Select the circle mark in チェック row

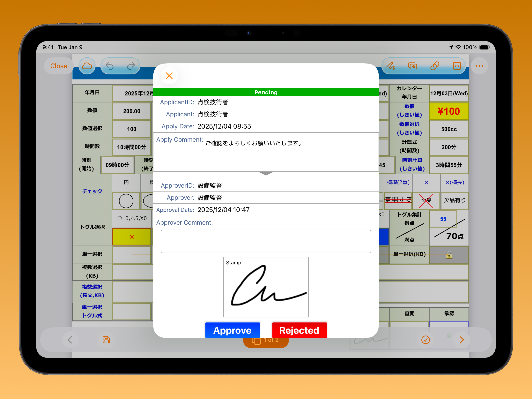click(x=126, y=201)
